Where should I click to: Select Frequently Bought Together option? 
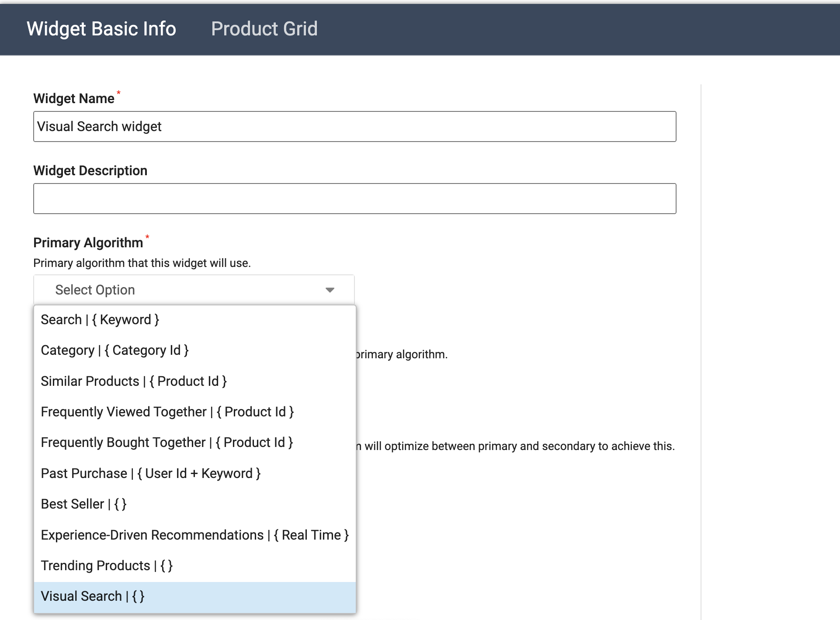click(167, 443)
